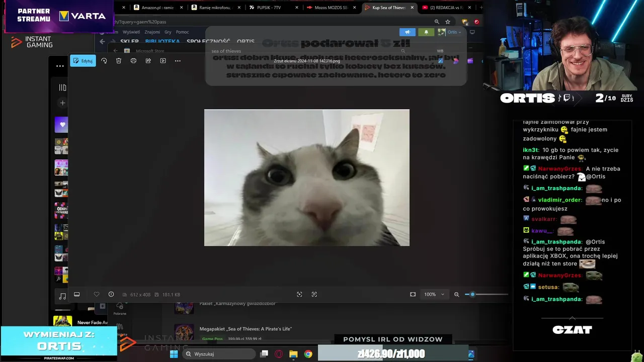The image size is (644, 362).
Task: Open library icon in left sidebar
Action: point(62,87)
